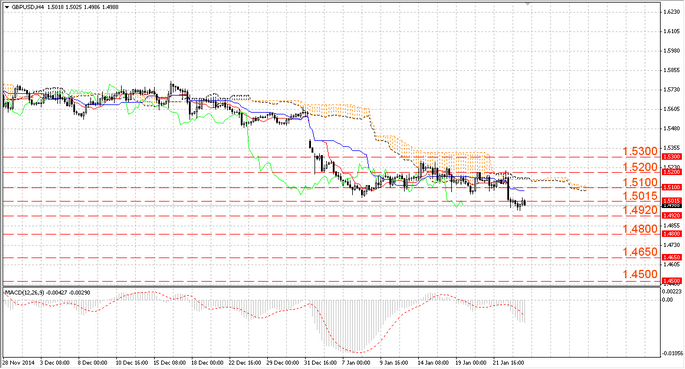Click the orange 1.4500 level label

[640, 274]
